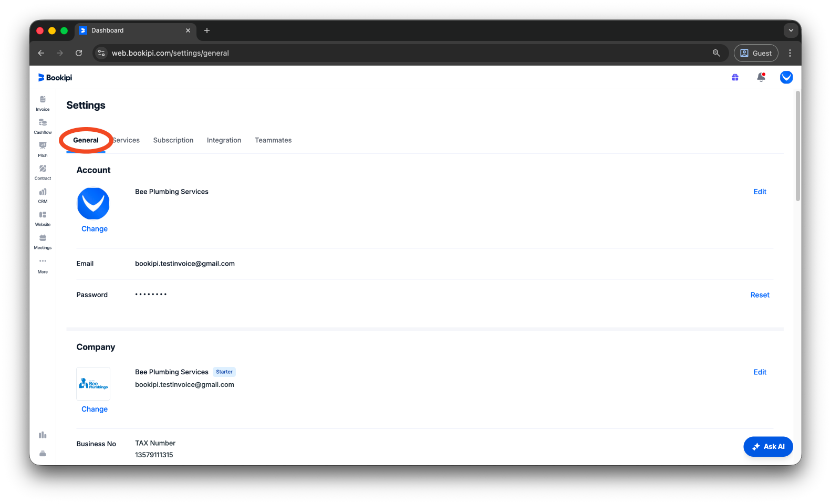The width and height of the screenshot is (831, 504).
Task: Click the page vertical scrollbar
Action: coord(797,146)
